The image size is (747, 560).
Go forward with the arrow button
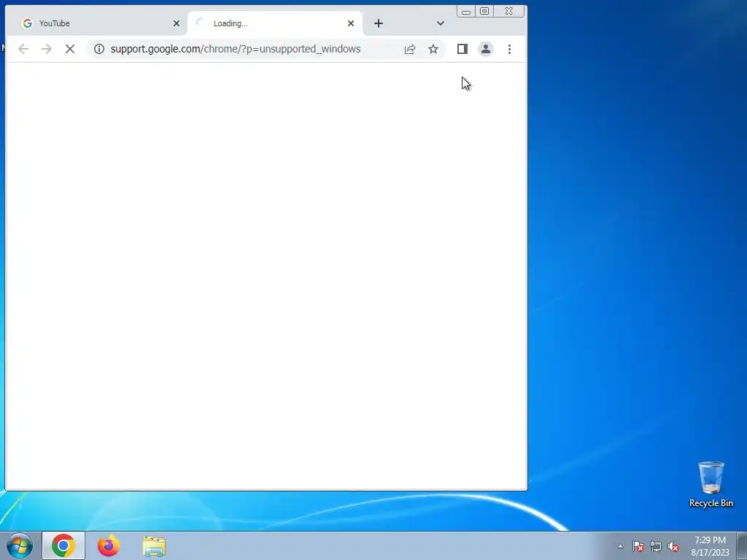pos(46,49)
